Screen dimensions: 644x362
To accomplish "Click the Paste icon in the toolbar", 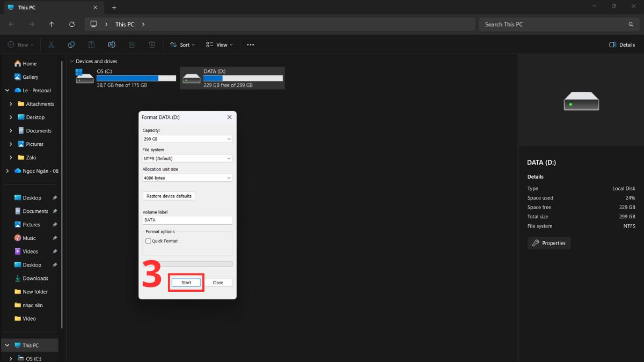I will pyautogui.click(x=91, y=45).
